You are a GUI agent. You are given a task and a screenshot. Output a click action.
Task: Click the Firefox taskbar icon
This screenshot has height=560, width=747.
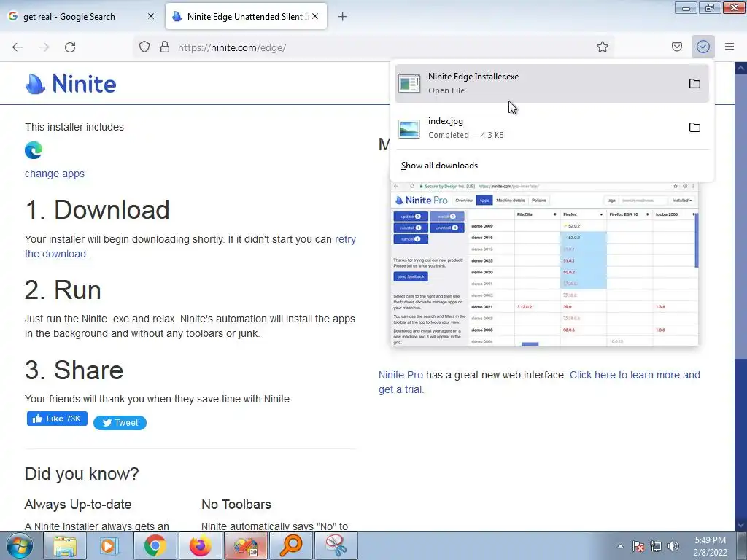pyautogui.click(x=200, y=545)
